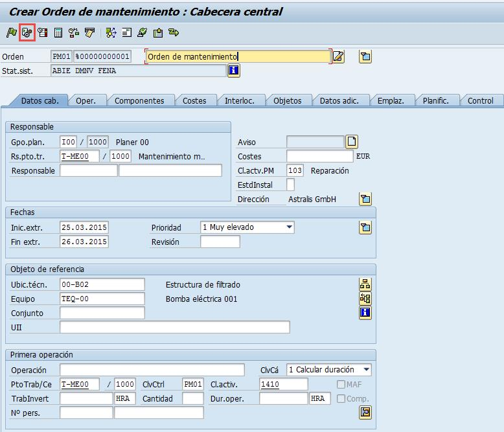Open the ClvCá dropdown showing Calcular duración

[x=329, y=370]
